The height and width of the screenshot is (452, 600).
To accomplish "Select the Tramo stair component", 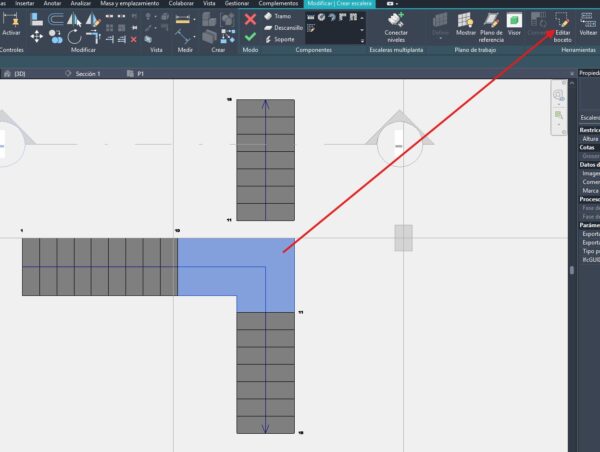I will click(279, 16).
